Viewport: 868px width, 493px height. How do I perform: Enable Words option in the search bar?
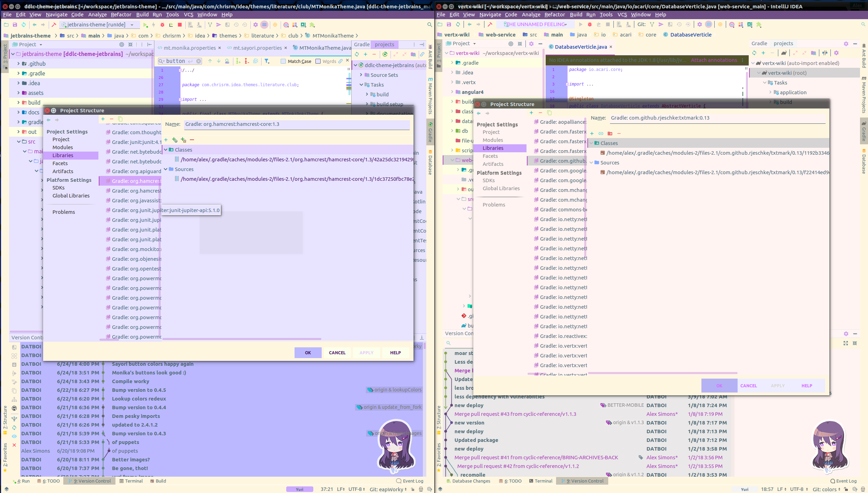[x=318, y=61]
